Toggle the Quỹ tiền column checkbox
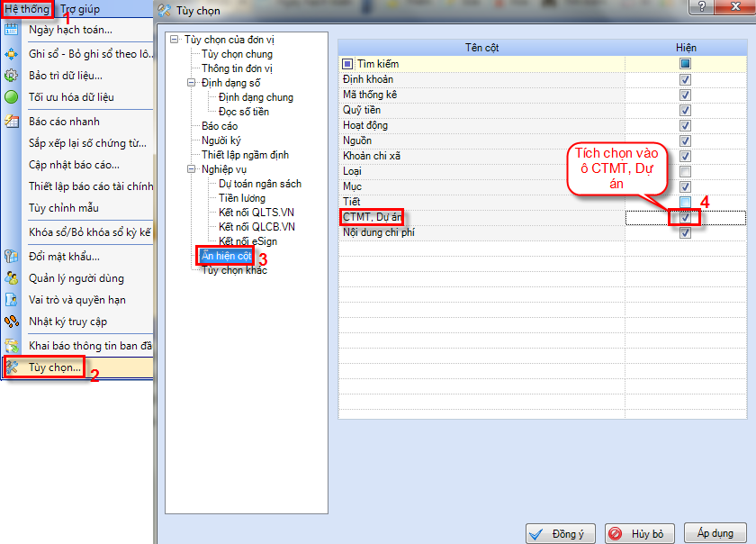Image resolution: width=756 pixels, height=544 pixels. (685, 110)
